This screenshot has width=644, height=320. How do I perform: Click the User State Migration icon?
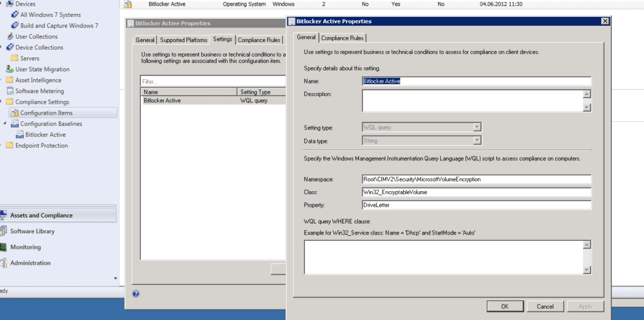pos(10,69)
